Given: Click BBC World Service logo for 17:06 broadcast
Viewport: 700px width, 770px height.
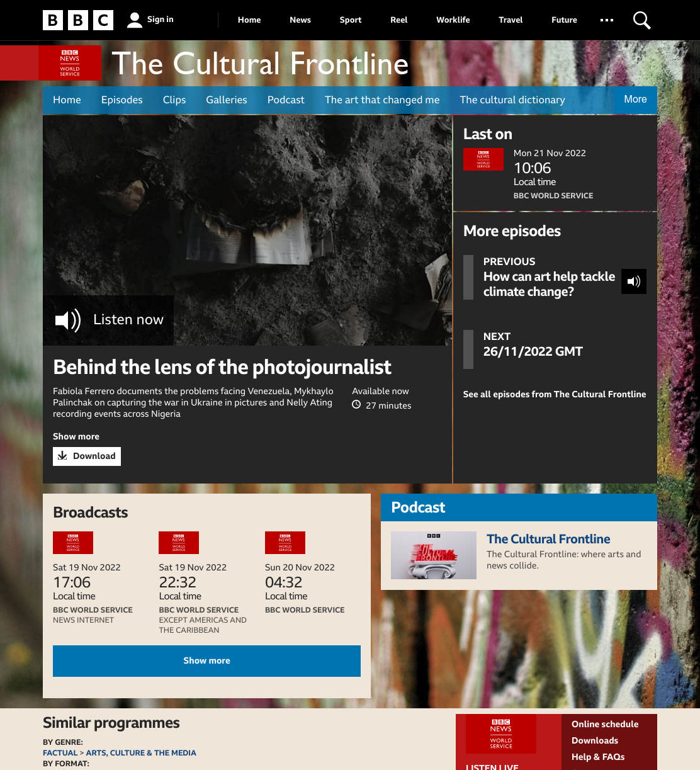Looking at the screenshot, I should (x=73, y=543).
